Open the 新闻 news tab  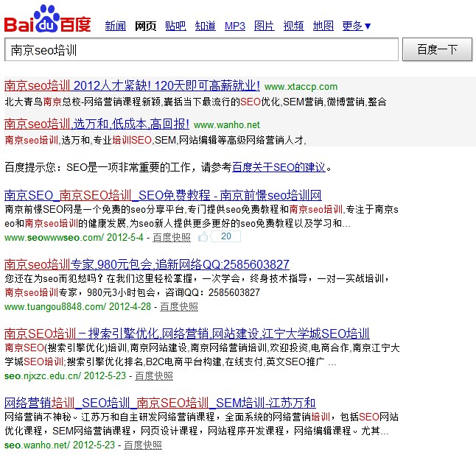tap(116, 26)
